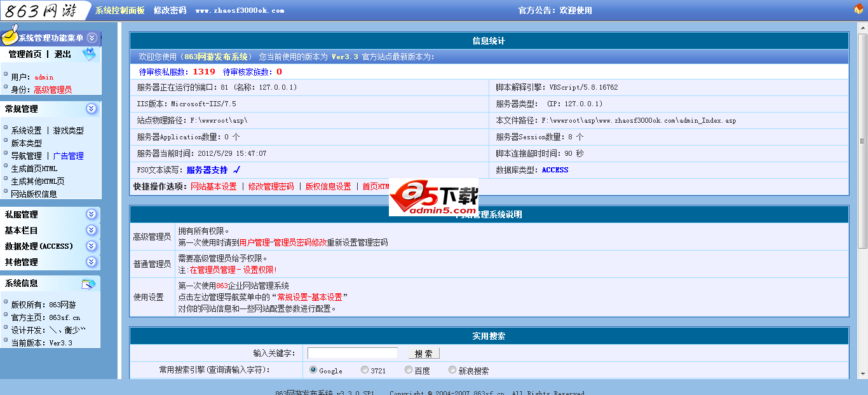Click 生成其他HTML页 in sidebar

click(37, 181)
